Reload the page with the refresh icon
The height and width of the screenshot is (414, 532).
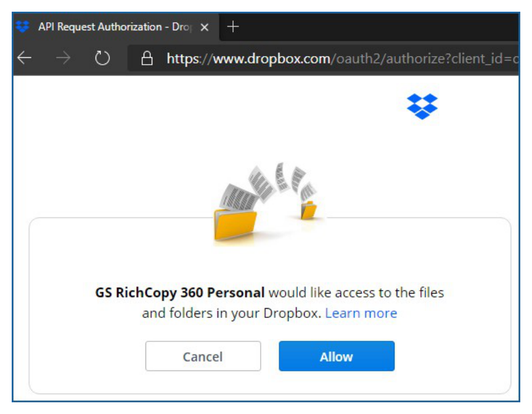click(x=102, y=58)
